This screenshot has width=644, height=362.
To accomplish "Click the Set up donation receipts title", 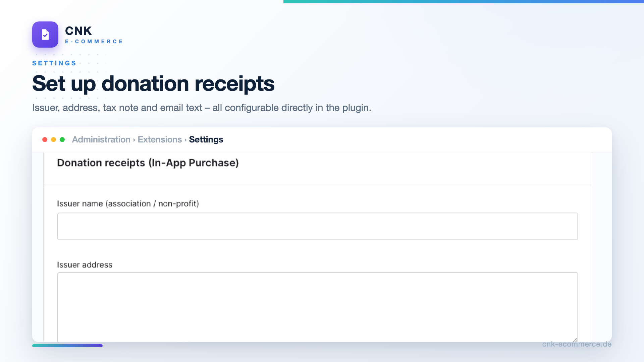I will pos(153,83).
